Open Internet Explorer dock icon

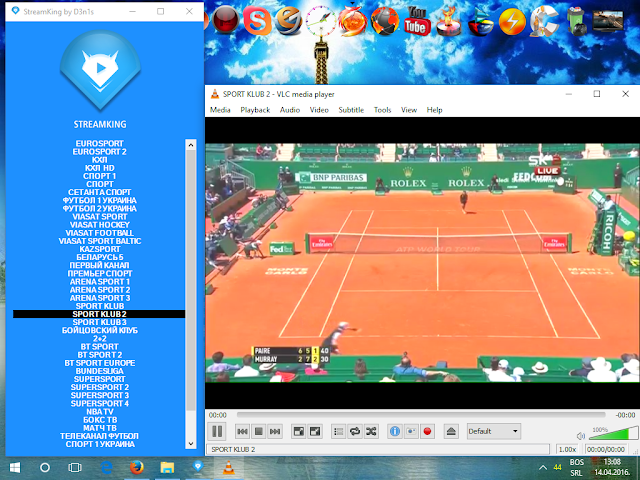(x=288, y=21)
